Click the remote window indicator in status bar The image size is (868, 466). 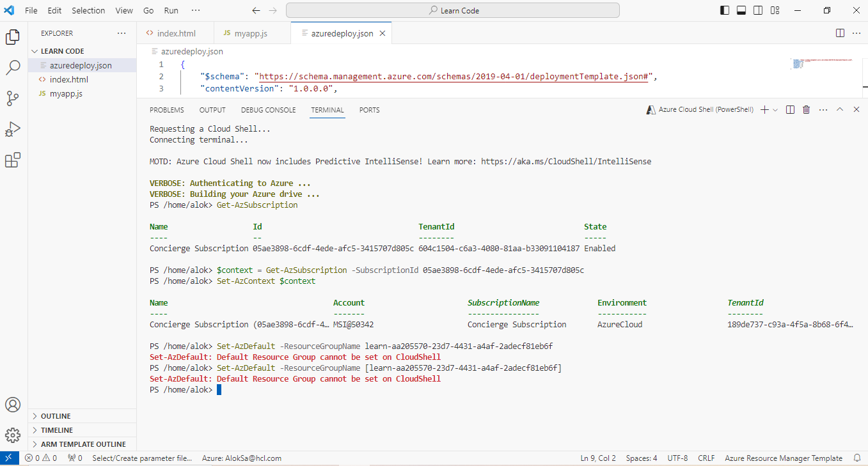tap(9, 458)
